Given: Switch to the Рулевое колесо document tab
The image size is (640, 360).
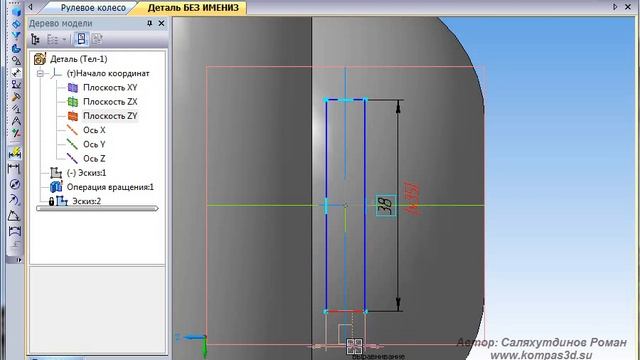Looking at the screenshot, I should click(x=93, y=8).
